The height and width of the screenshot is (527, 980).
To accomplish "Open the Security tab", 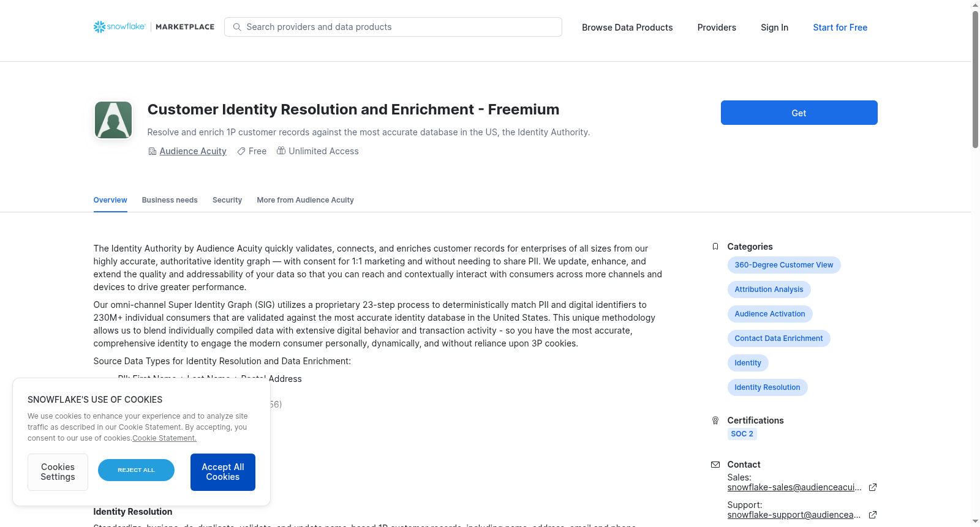I will tap(227, 200).
